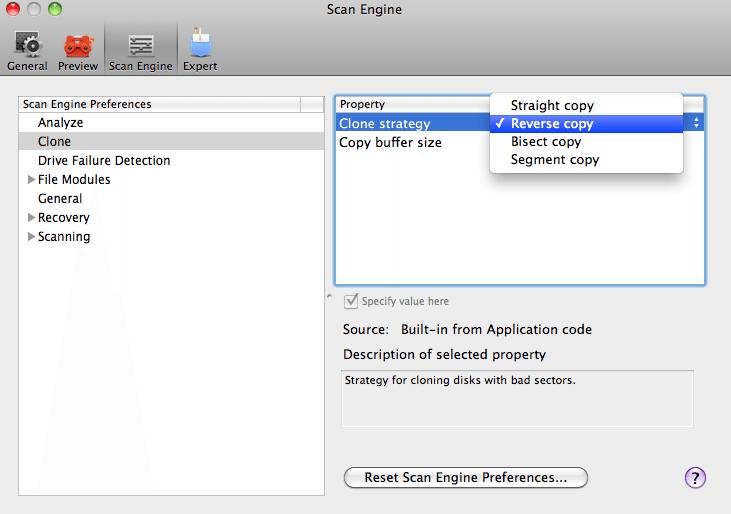The image size is (731, 514).
Task: Expand the Scanning disclosure triangle
Action: pos(31,237)
